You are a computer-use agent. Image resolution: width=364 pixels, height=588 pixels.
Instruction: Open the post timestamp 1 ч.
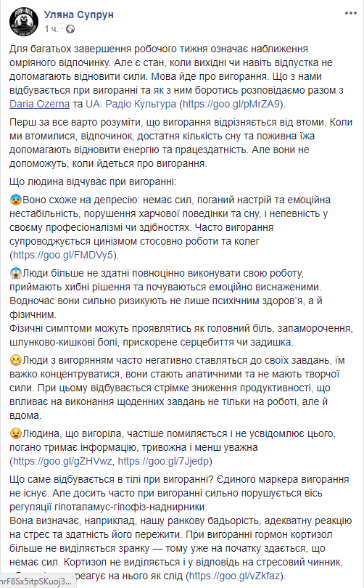pyautogui.click(x=51, y=29)
